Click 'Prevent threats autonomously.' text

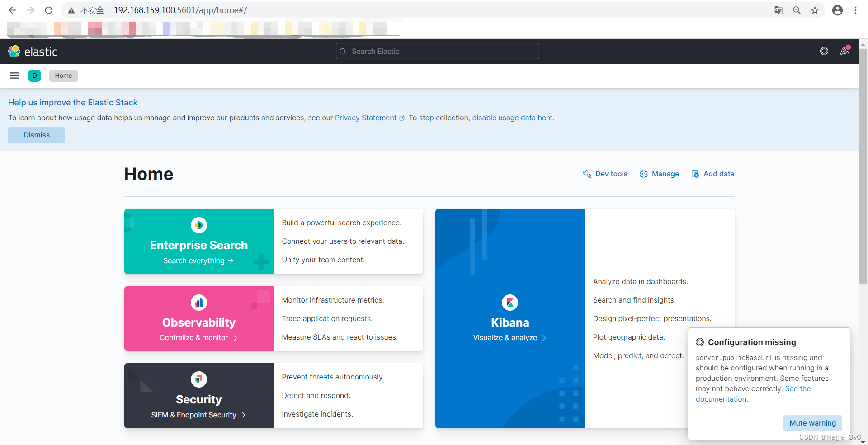click(x=333, y=377)
